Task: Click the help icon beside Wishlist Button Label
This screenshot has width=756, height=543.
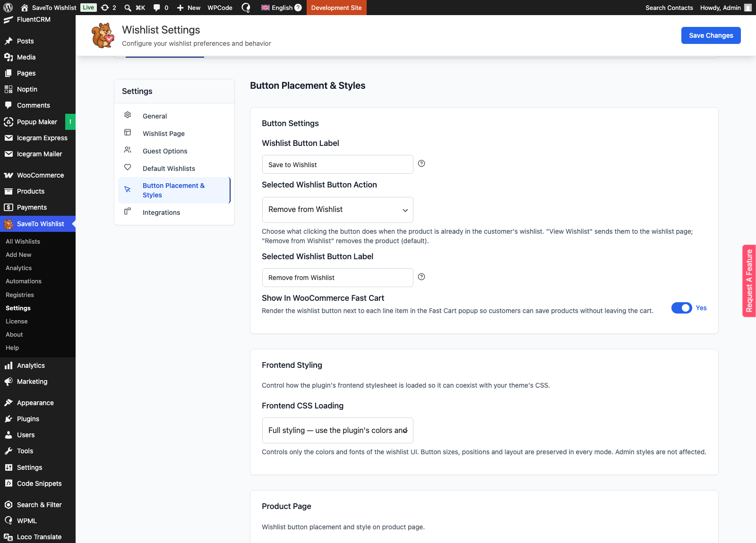Action: [421, 163]
